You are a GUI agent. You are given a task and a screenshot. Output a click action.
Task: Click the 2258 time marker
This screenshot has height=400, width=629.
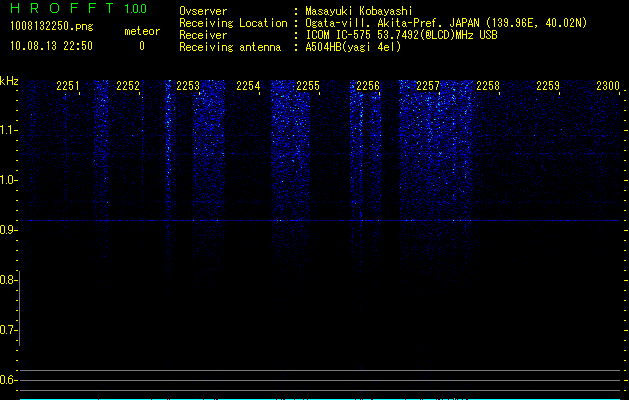[x=488, y=86]
